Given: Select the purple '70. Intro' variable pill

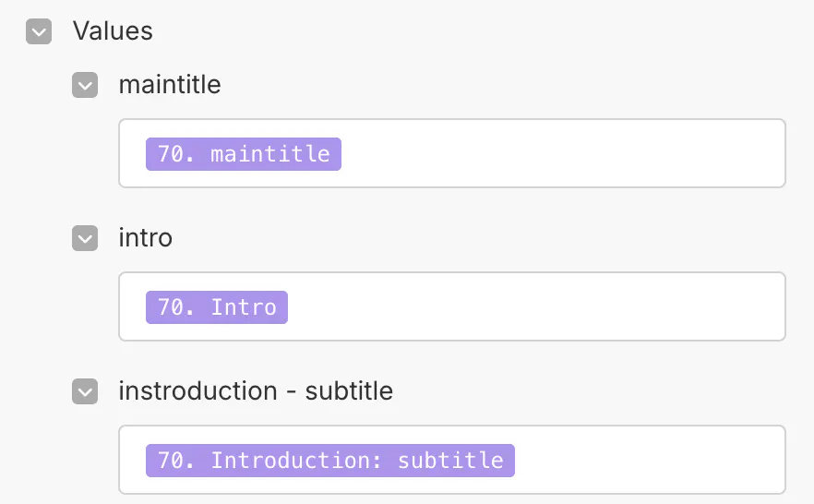Looking at the screenshot, I should click(217, 307).
